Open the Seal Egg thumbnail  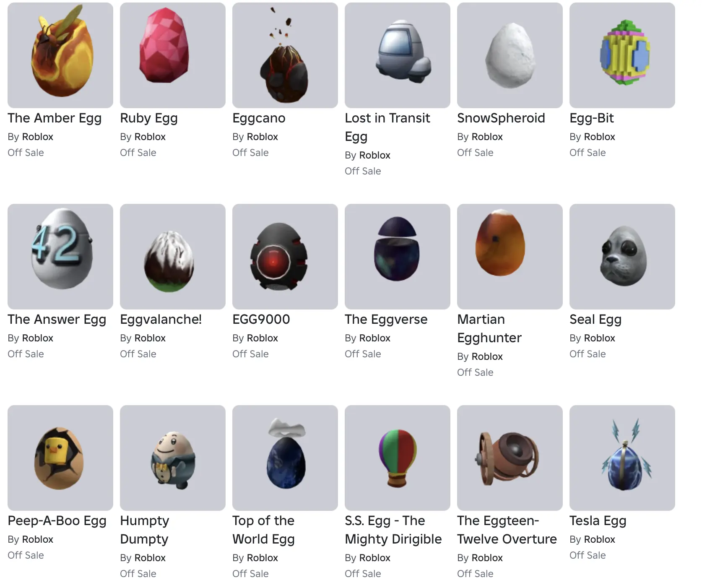[622, 257]
